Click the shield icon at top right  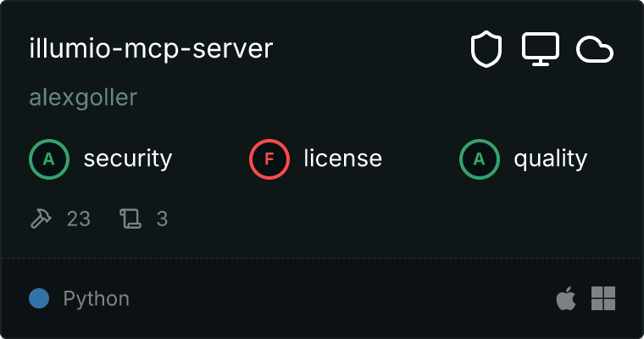486,50
